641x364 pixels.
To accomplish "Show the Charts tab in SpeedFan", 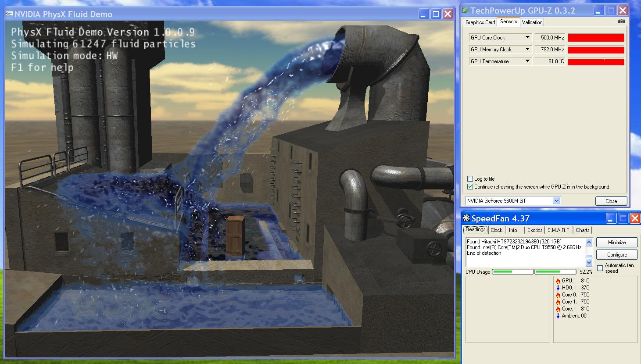I will [583, 230].
